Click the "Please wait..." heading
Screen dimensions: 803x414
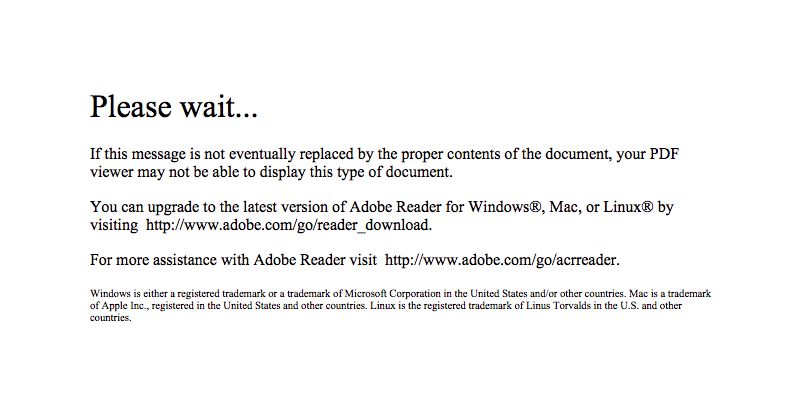(x=174, y=107)
